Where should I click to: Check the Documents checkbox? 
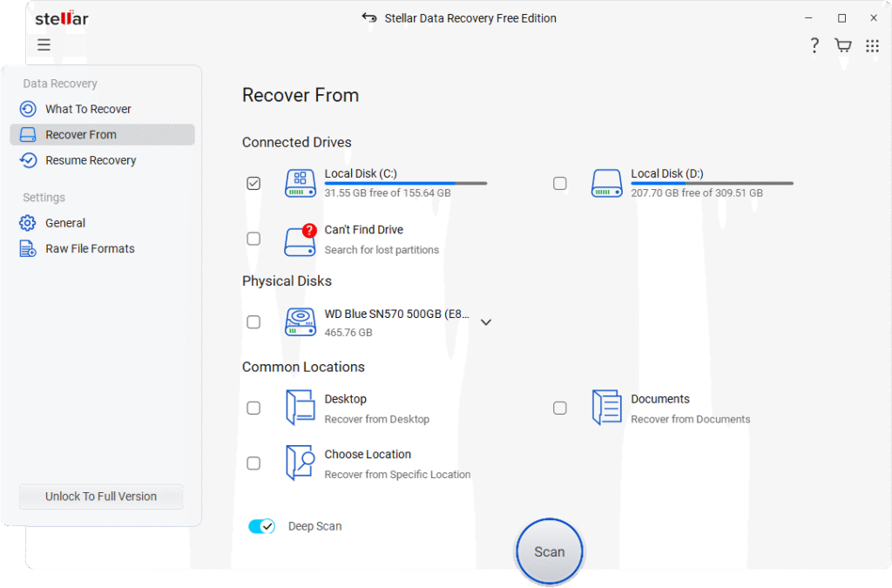(x=560, y=408)
